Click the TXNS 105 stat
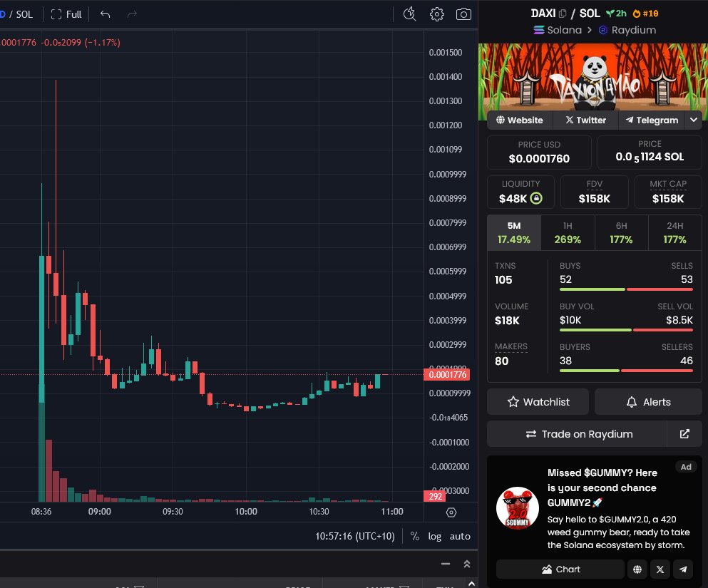The width and height of the screenshot is (708, 588). (x=505, y=274)
